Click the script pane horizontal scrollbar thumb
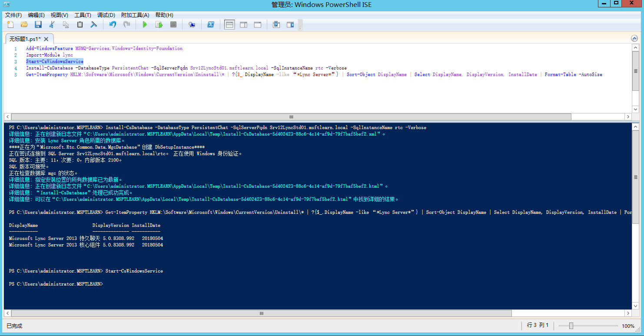644x336 pixels. point(291,117)
